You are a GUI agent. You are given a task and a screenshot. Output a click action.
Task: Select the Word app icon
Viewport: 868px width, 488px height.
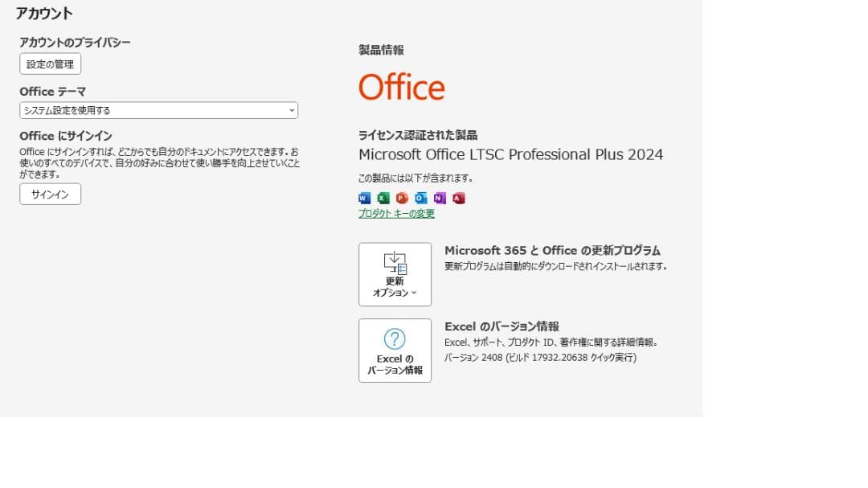pos(363,198)
